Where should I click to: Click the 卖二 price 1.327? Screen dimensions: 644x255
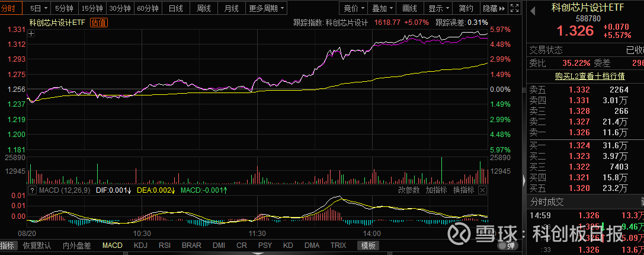pos(579,122)
